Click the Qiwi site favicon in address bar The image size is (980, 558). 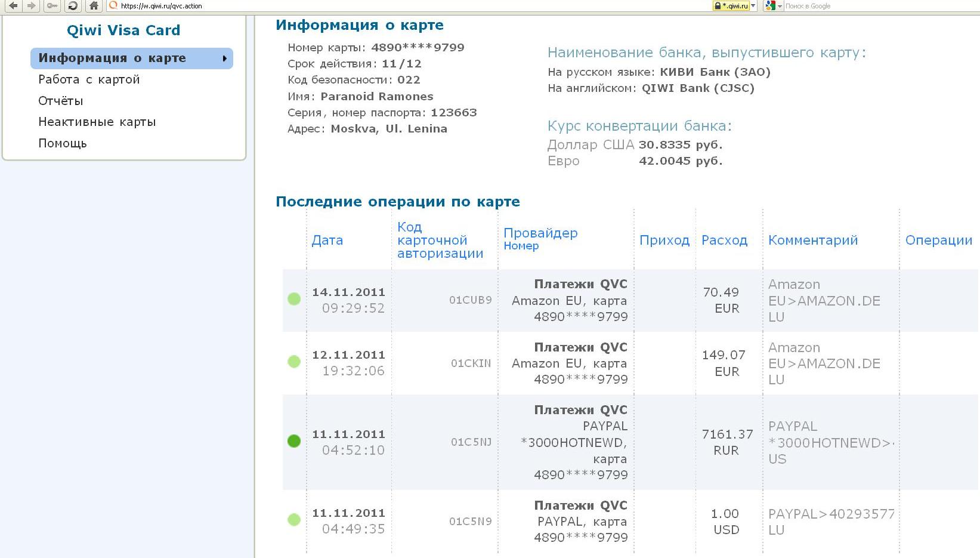click(x=113, y=6)
